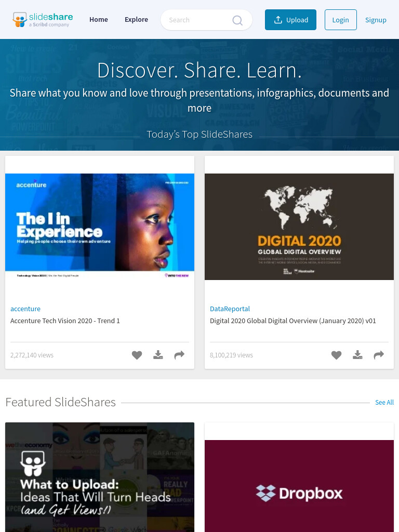Image resolution: width=399 pixels, height=532 pixels.
Task: Like the Accenture Tech Vision slideshare
Action: coord(137,355)
